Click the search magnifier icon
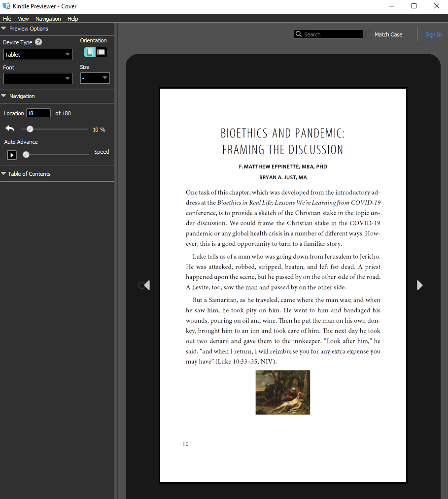448x499 pixels. tap(298, 34)
